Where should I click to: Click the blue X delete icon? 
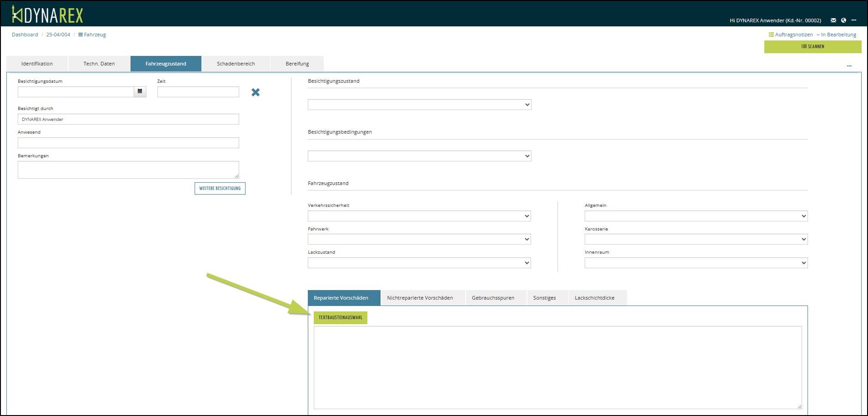(x=256, y=92)
